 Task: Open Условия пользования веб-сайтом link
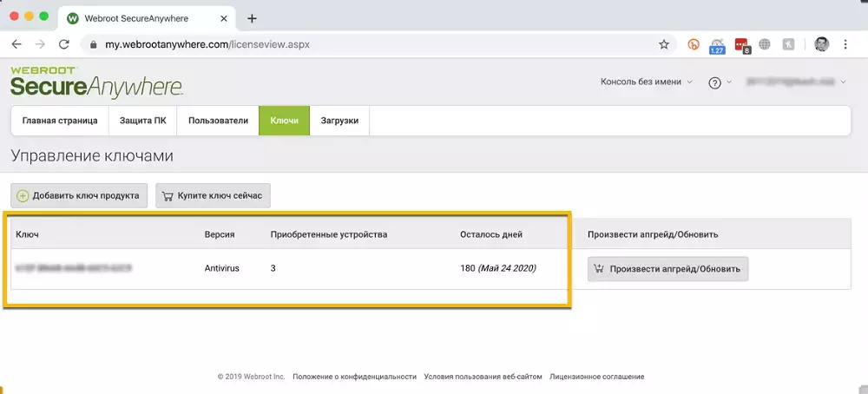pos(483,377)
